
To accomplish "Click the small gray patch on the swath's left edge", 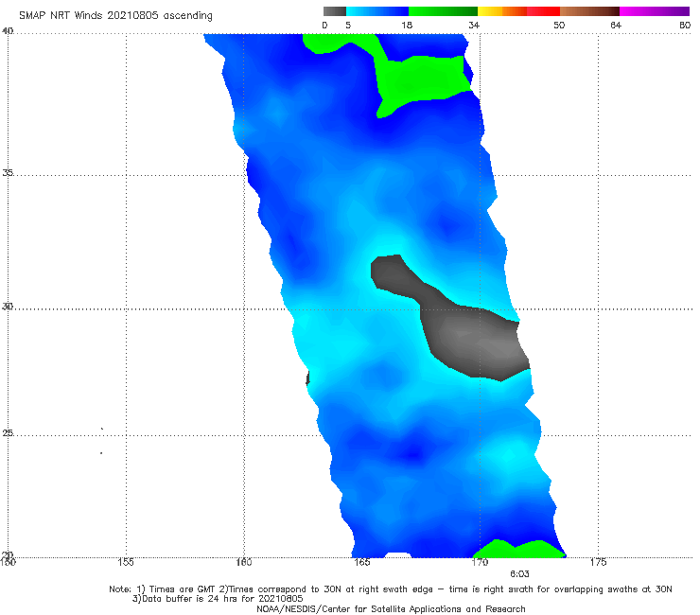I will coord(308,378).
